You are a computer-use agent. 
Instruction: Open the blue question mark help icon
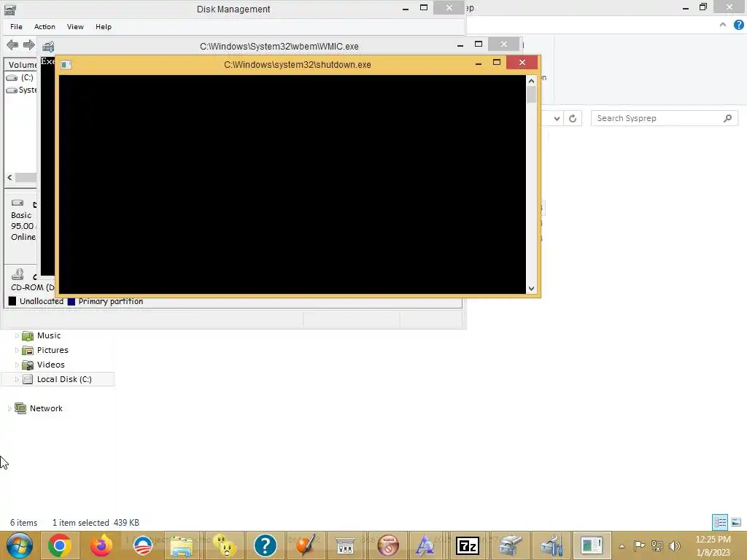coord(266,545)
